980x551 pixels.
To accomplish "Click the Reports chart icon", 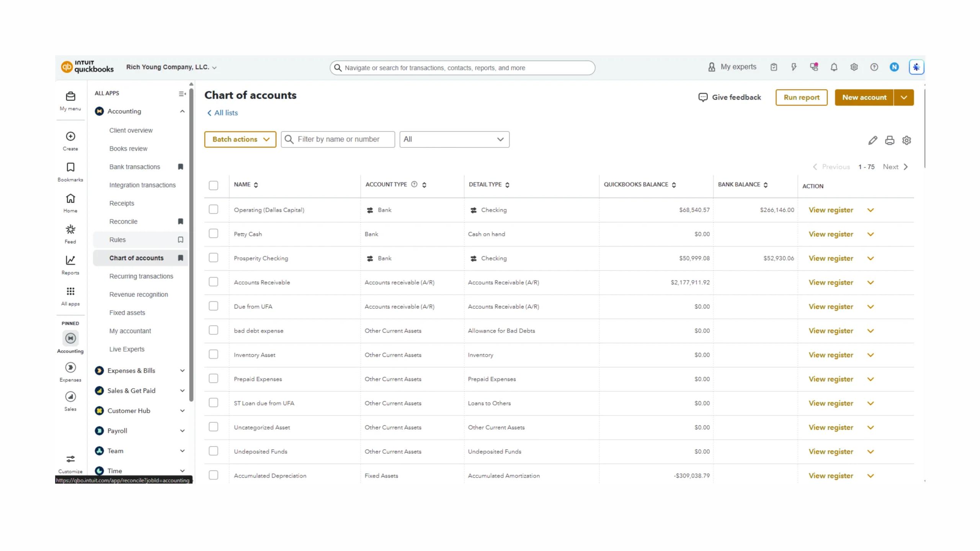I will [70, 261].
